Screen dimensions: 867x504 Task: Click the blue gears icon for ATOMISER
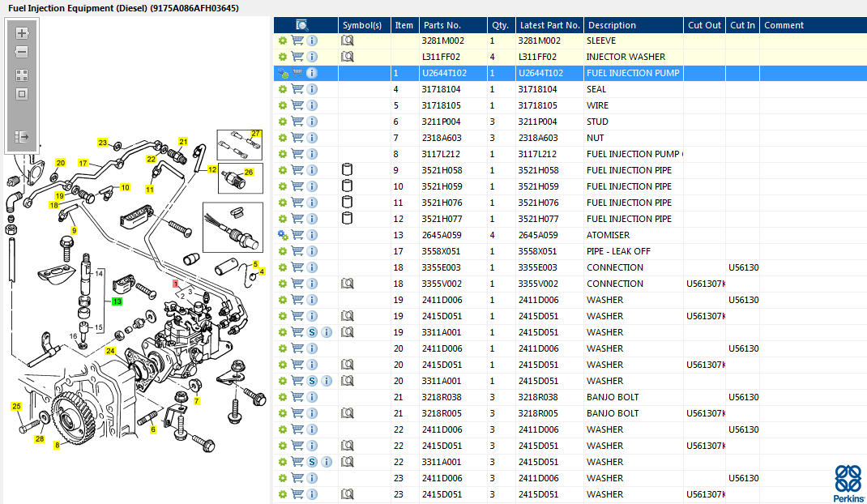(283, 235)
